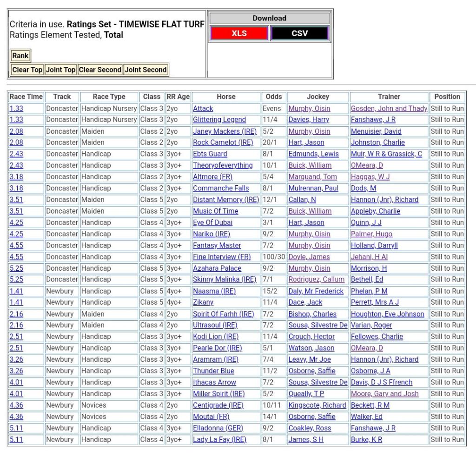
Task: Open jockey link Rodriguez, Callum
Action: [316, 280]
